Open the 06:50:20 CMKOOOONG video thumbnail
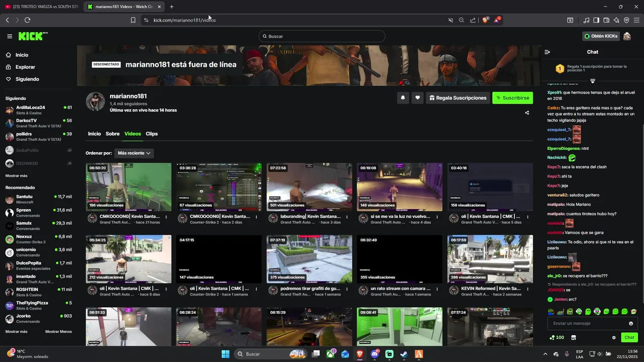The image size is (644, 362). coord(128,187)
